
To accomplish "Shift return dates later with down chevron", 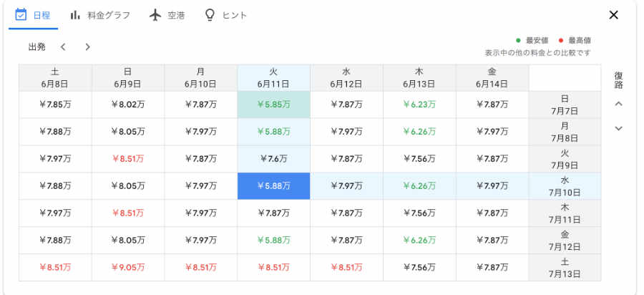I will coord(618,129).
